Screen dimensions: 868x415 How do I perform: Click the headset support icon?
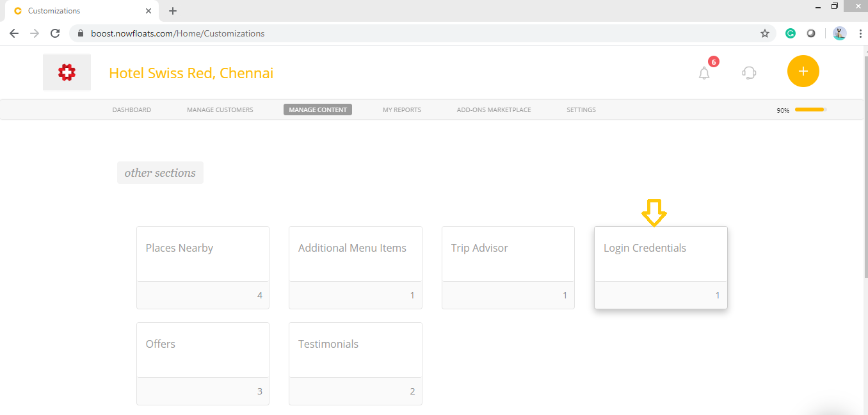748,72
